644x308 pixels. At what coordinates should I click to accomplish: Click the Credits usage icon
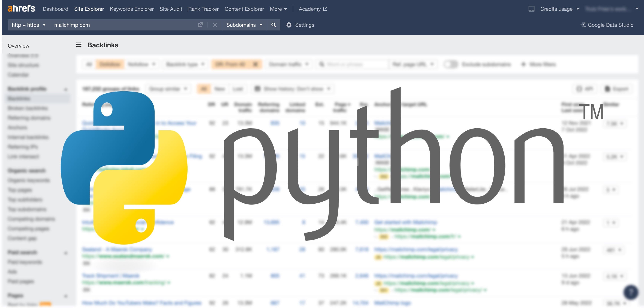coord(531,9)
